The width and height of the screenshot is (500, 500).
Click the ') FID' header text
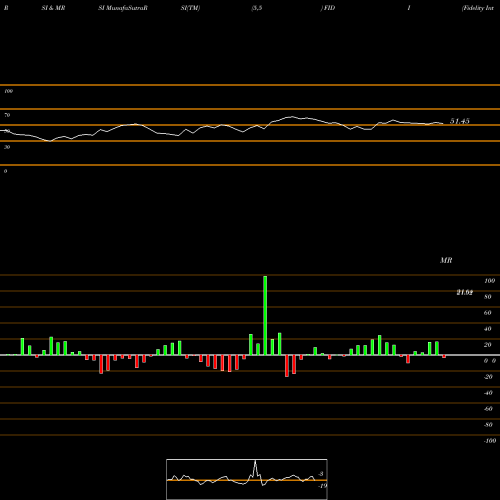click(x=328, y=8)
